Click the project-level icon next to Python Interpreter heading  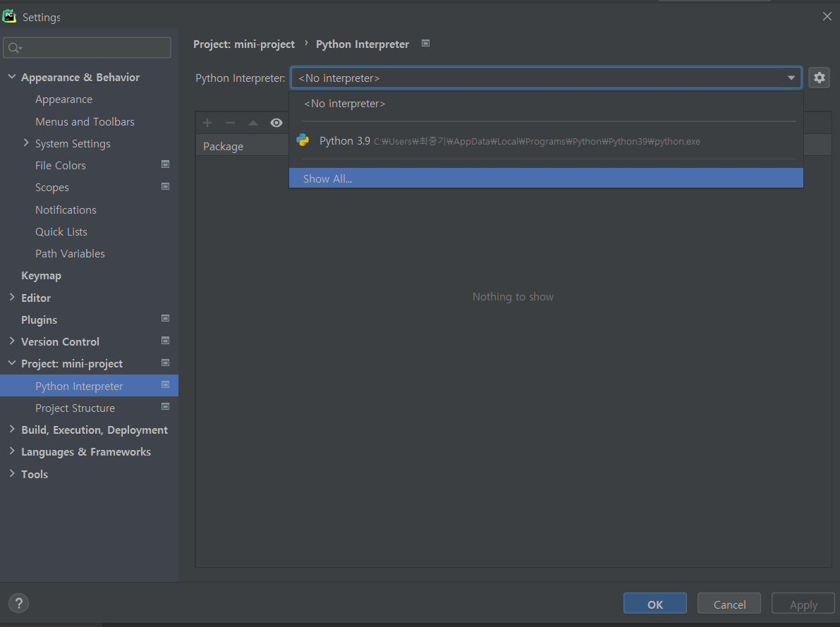[x=425, y=44]
